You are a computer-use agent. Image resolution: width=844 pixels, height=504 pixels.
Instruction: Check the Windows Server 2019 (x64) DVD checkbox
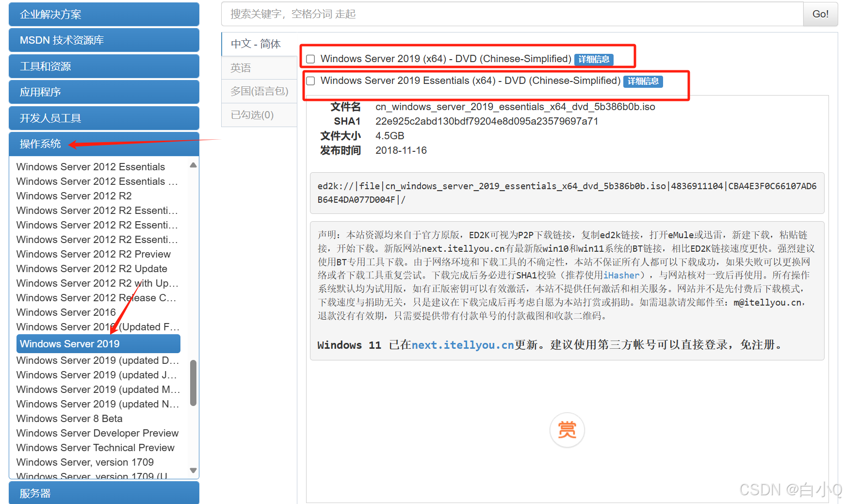tap(310, 59)
